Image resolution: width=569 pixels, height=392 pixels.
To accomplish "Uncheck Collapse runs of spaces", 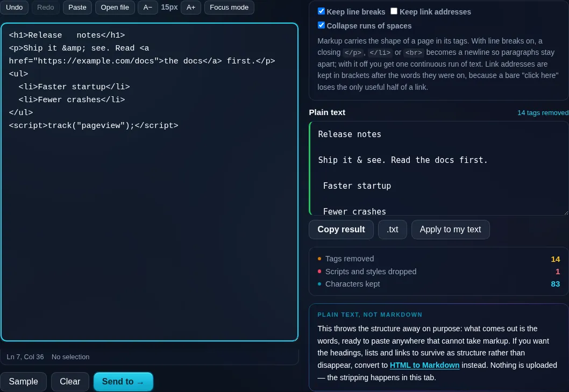I will (321, 25).
